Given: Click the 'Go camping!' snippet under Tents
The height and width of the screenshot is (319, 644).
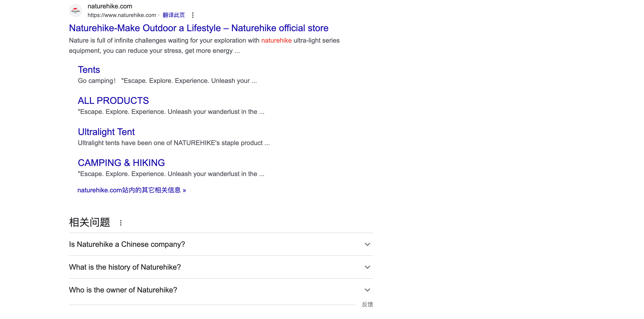Looking at the screenshot, I should 167,81.
